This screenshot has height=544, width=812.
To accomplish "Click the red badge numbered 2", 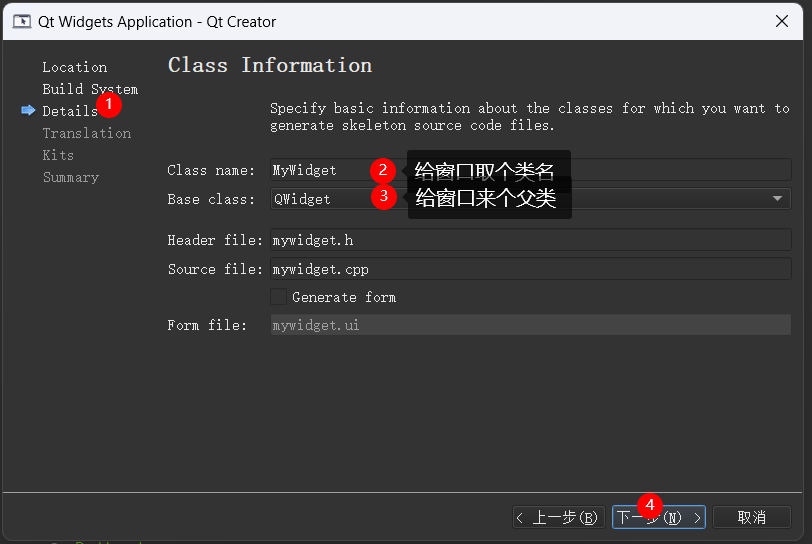I will (382, 170).
